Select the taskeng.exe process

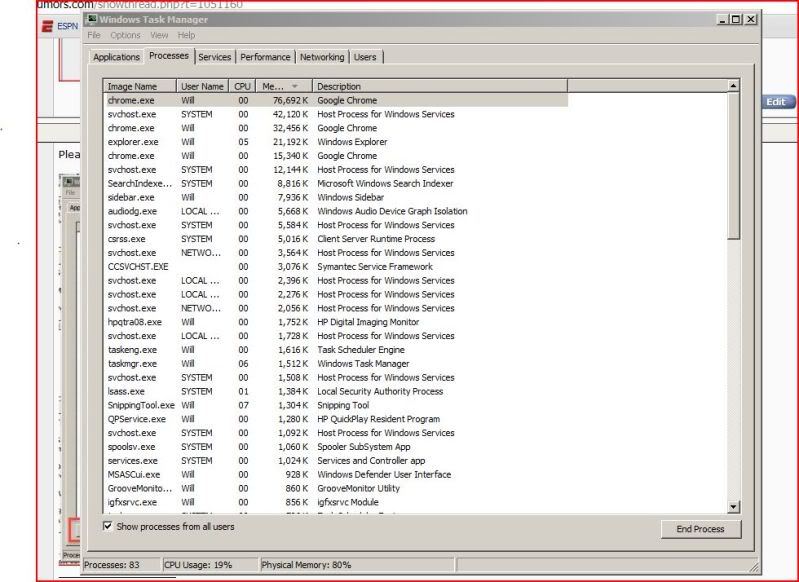click(x=335, y=350)
